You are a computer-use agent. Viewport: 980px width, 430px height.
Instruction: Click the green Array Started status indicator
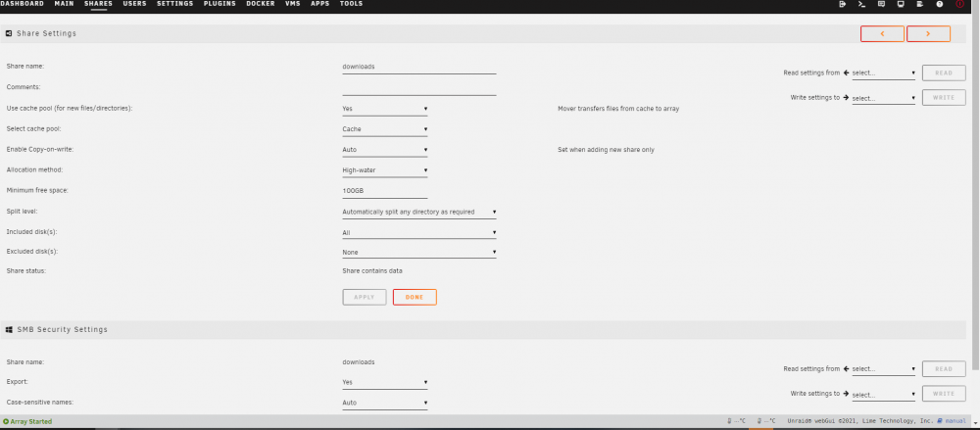click(x=27, y=422)
